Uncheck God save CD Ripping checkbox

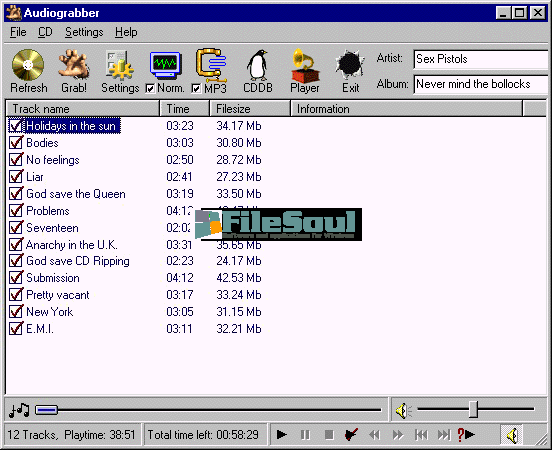click(x=16, y=261)
